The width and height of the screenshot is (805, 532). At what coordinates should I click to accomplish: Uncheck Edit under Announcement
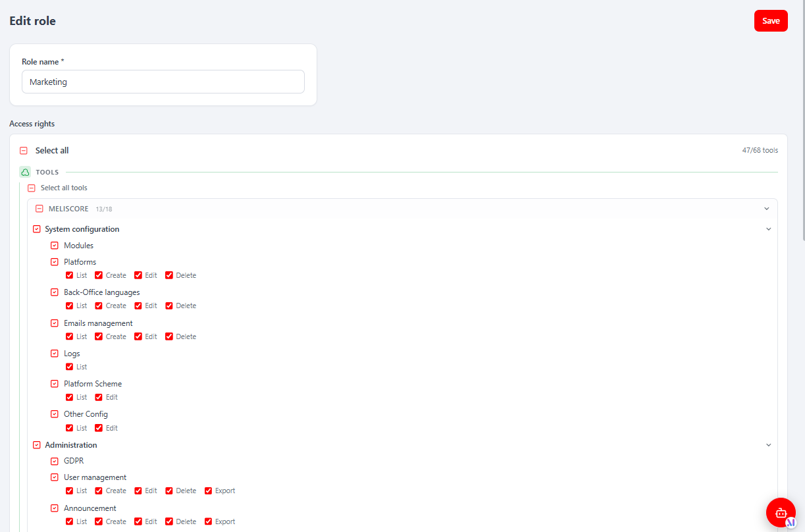(138, 521)
